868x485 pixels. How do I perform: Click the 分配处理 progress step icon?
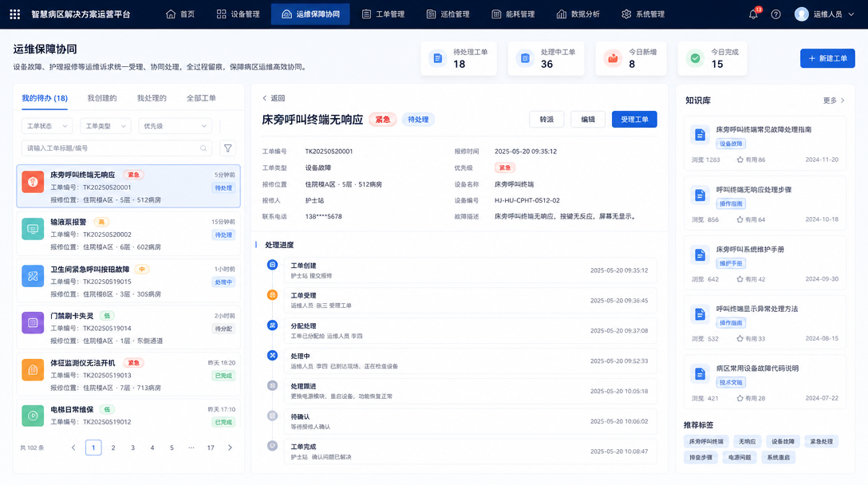(x=272, y=325)
